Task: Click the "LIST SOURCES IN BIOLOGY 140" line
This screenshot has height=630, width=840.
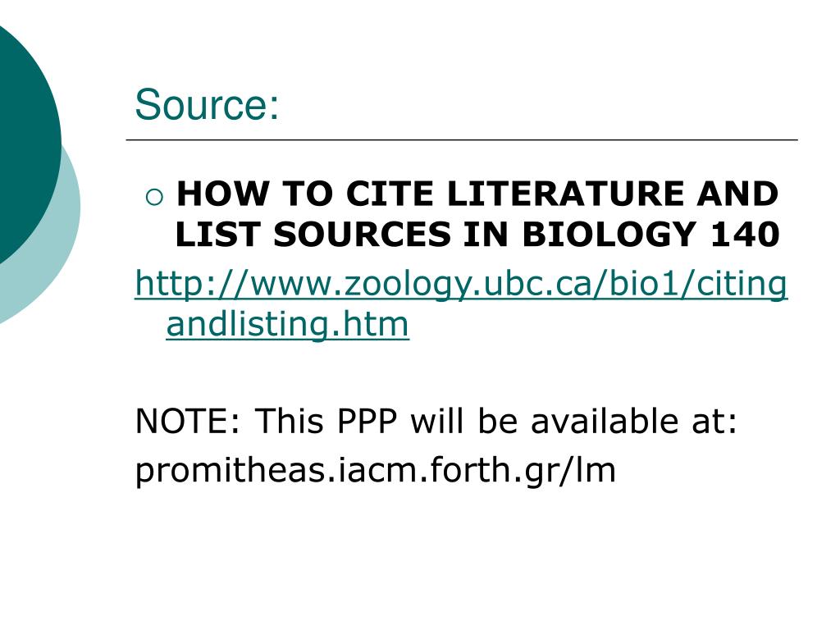Action: click(x=477, y=234)
